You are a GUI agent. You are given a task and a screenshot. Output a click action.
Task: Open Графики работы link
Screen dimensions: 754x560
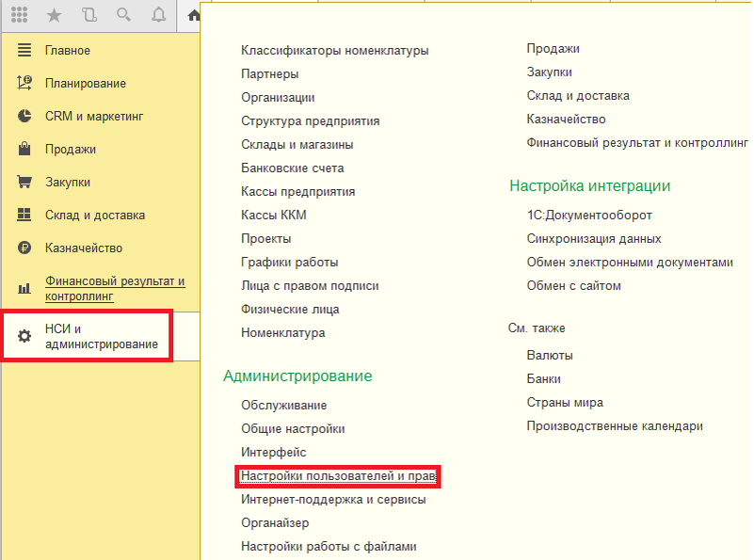pyautogui.click(x=290, y=263)
